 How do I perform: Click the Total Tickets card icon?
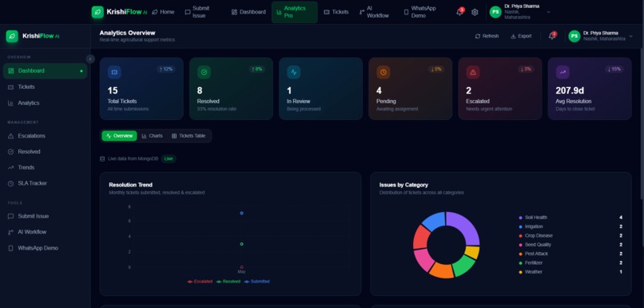click(114, 72)
